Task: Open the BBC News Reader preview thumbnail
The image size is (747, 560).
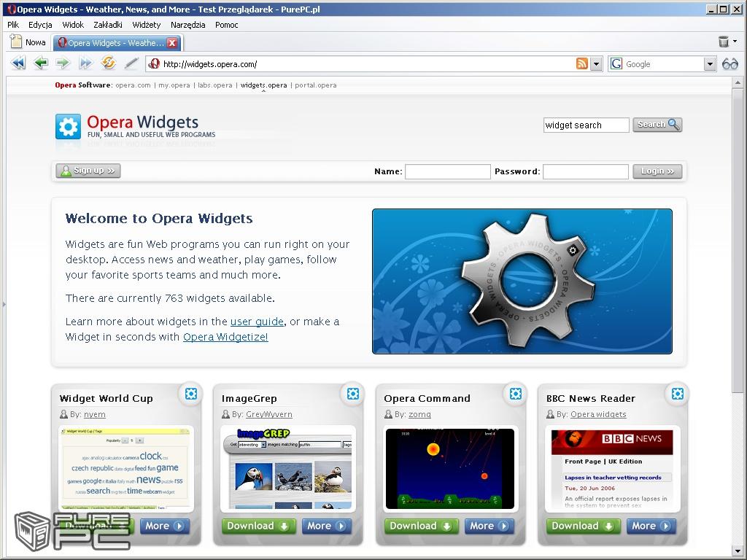Action: 612,469
